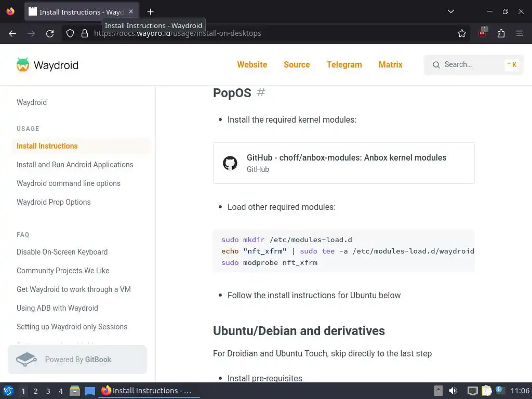This screenshot has width=532, height=399.
Task: Click the taskbar clock showing 11:06
Action: point(520,391)
